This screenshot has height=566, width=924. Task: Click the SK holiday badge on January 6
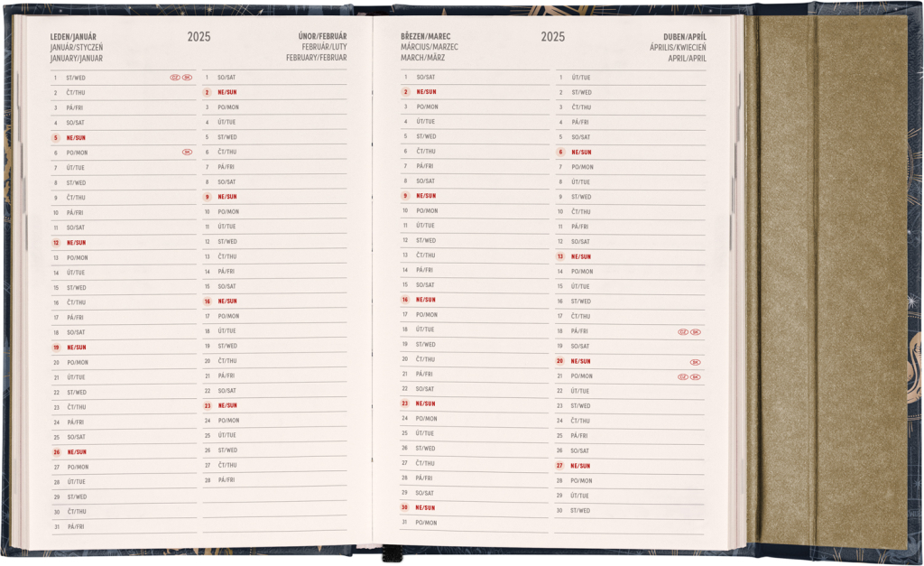[x=187, y=153]
